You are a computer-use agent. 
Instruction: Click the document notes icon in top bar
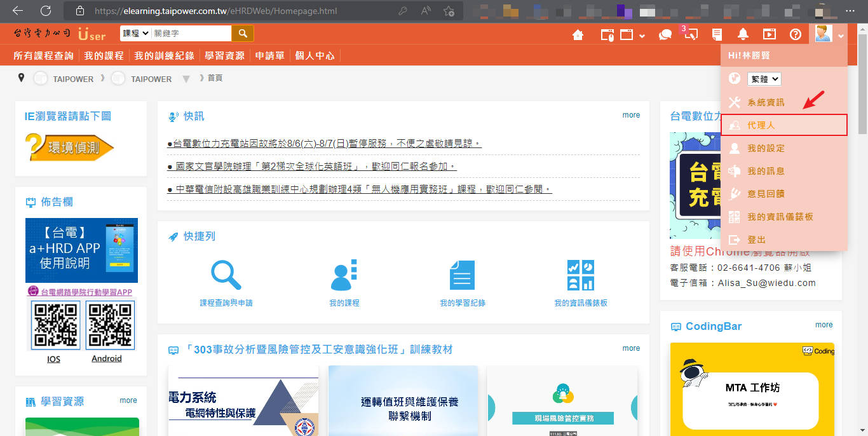click(717, 34)
